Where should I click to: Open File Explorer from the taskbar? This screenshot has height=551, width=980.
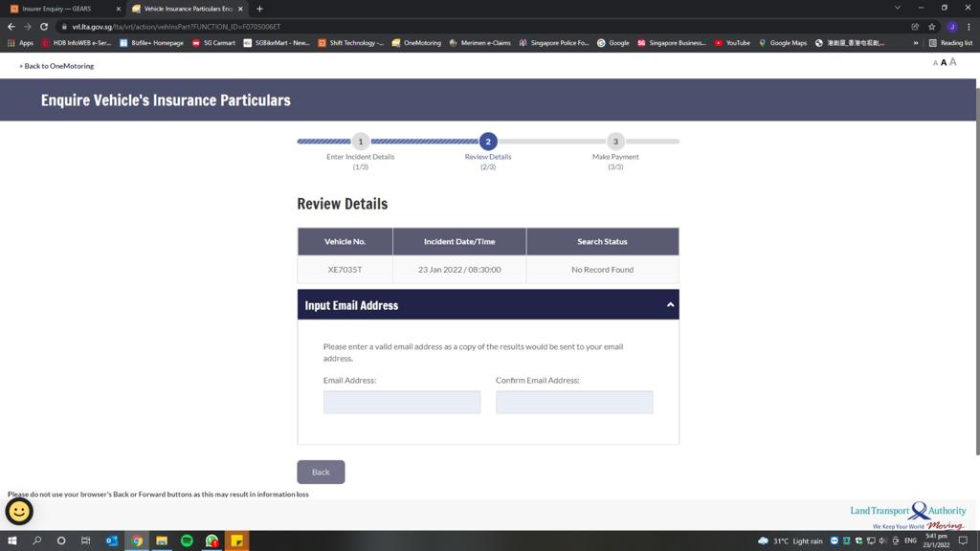pos(162,540)
